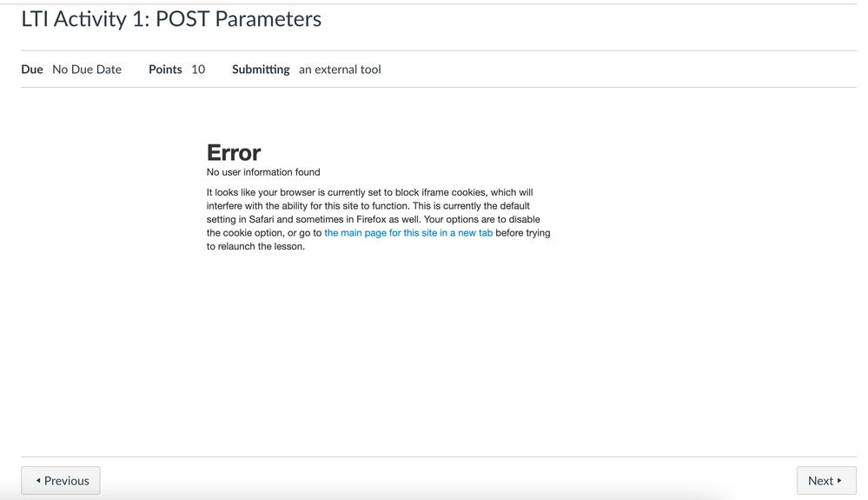Image resolution: width=868 pixels, height=500 pixels.
Task: Open the main page link in new tab
Action: coord(408,233)
